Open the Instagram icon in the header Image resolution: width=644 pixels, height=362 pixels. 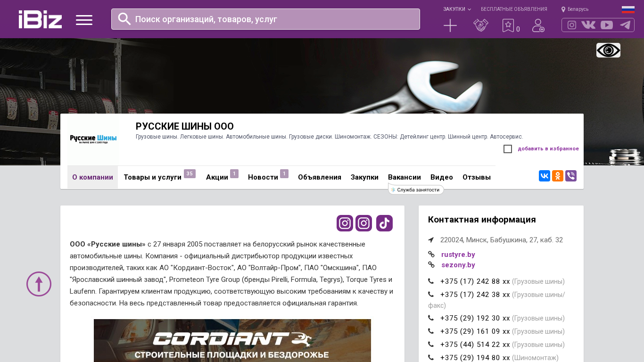tap(572, 25)
